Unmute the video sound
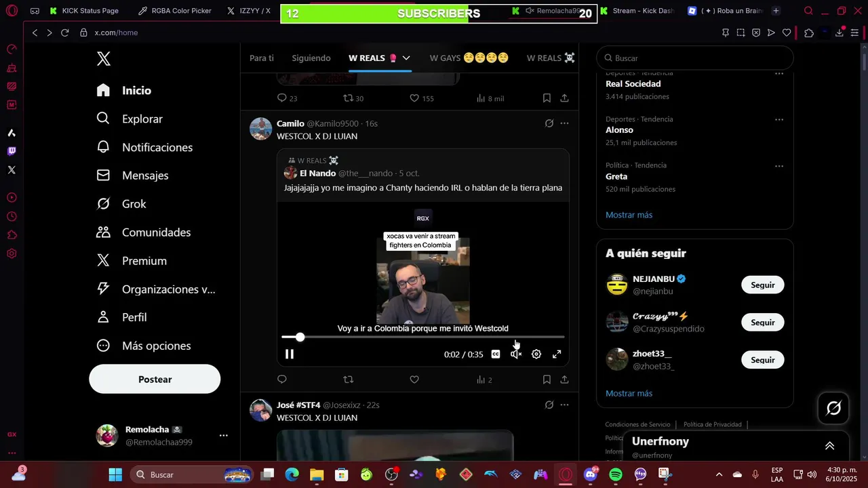Viewport: 868px width, 488px height. tap(516, 354)
